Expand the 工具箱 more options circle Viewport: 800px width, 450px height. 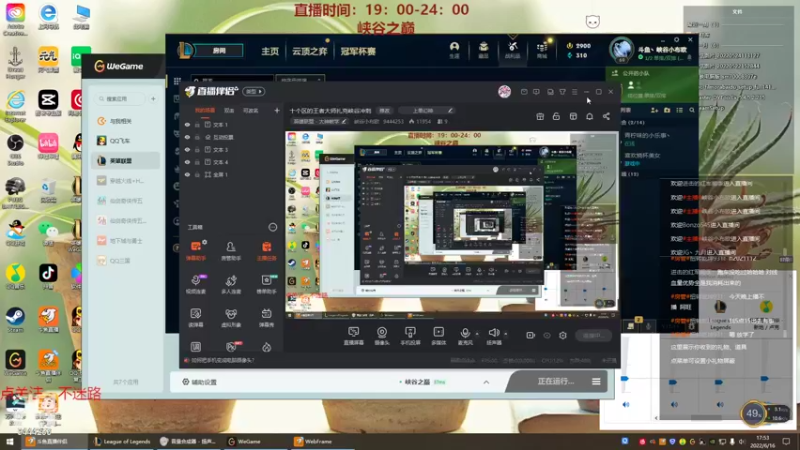click(272, 227)
